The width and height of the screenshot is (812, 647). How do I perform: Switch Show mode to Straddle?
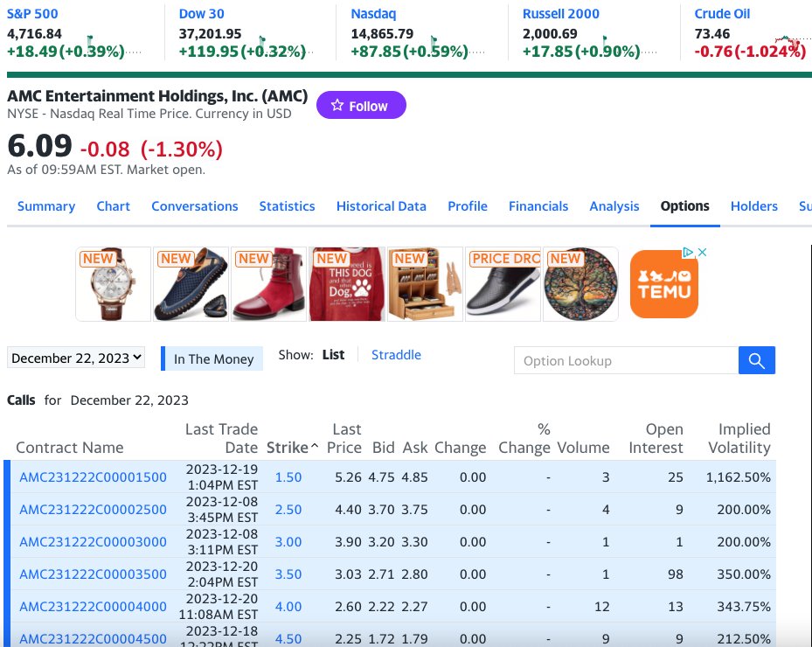(x=396, y=355)
